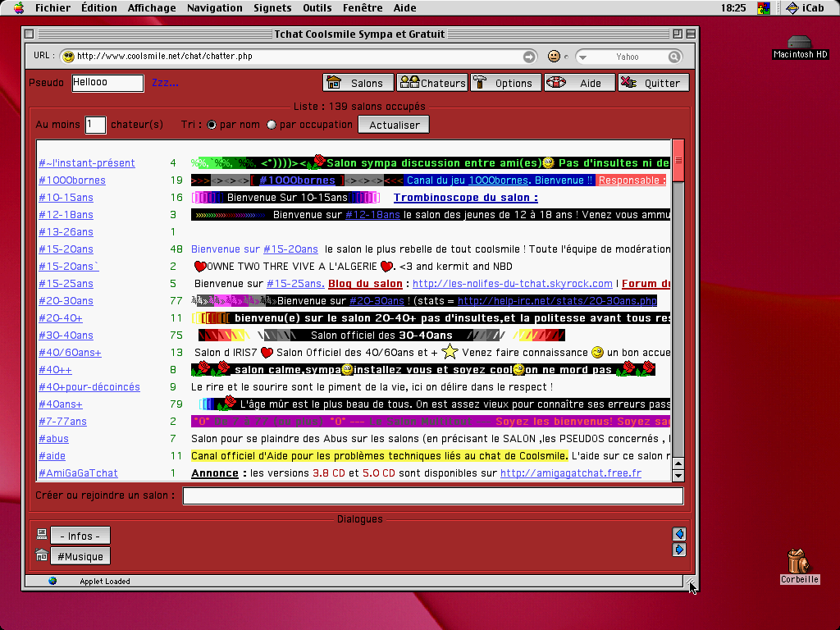The image size is (840, 630).
Task: Open the Outils menu
Action: (317, 8)
